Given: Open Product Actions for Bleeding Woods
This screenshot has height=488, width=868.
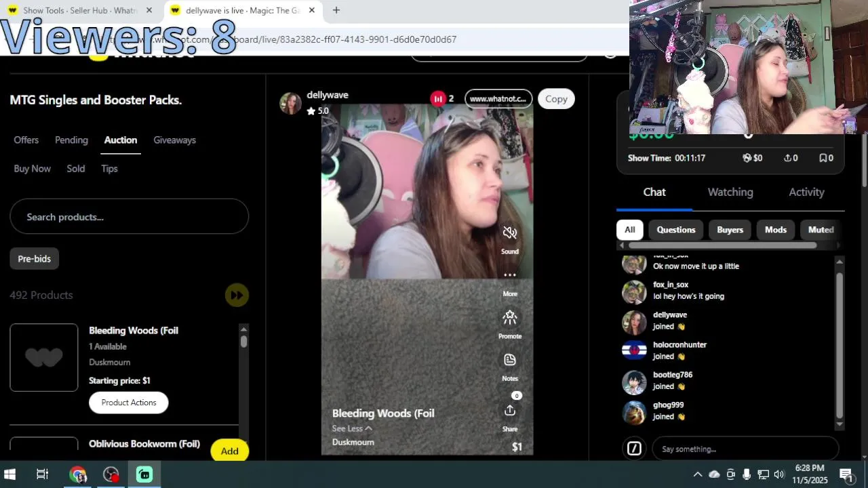Looking at the screenshot, I should coord(129,403).
